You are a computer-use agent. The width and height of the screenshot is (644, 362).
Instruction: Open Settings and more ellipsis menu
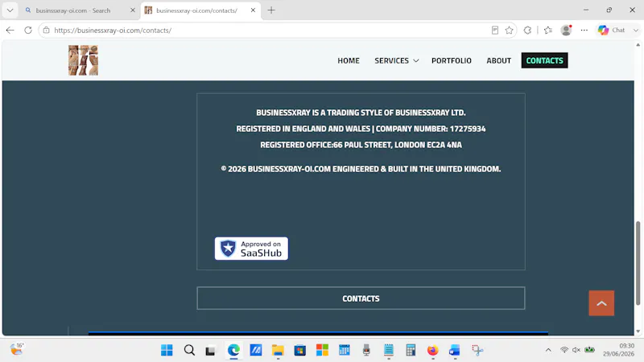click(x=584, y=30)
